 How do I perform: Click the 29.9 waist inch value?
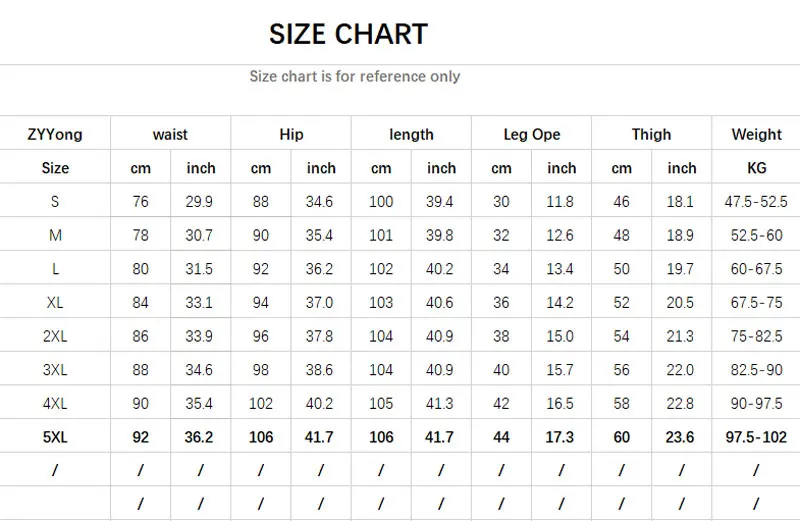pyautogui.click(x=200, y=202)
